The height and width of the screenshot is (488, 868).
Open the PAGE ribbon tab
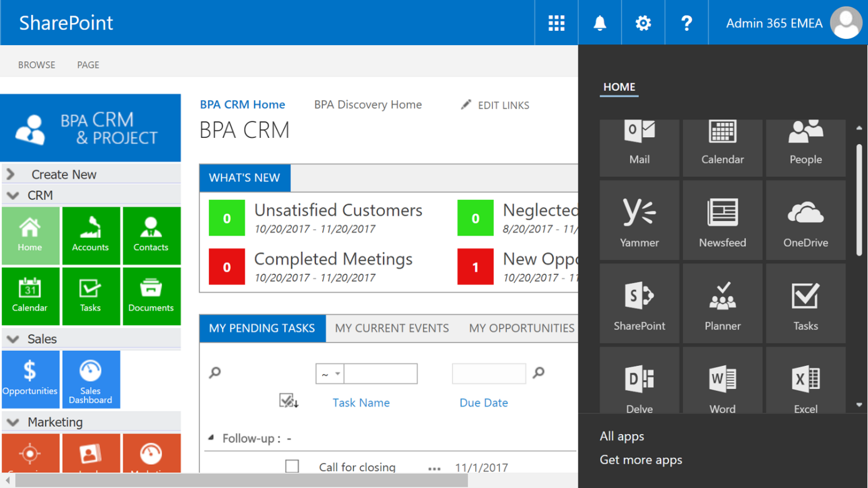[88, 65]
